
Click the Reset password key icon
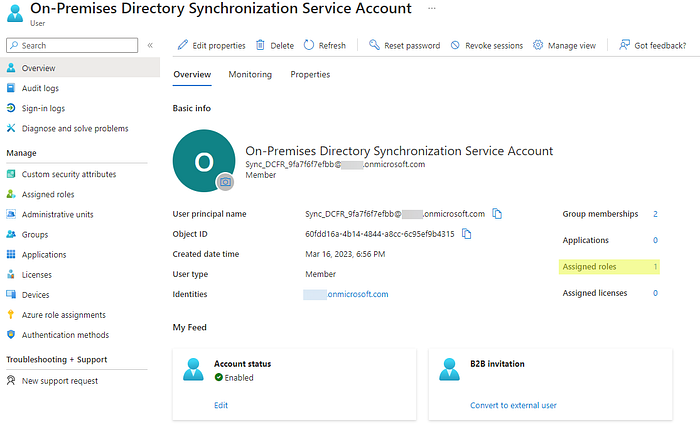coord(374,45)
